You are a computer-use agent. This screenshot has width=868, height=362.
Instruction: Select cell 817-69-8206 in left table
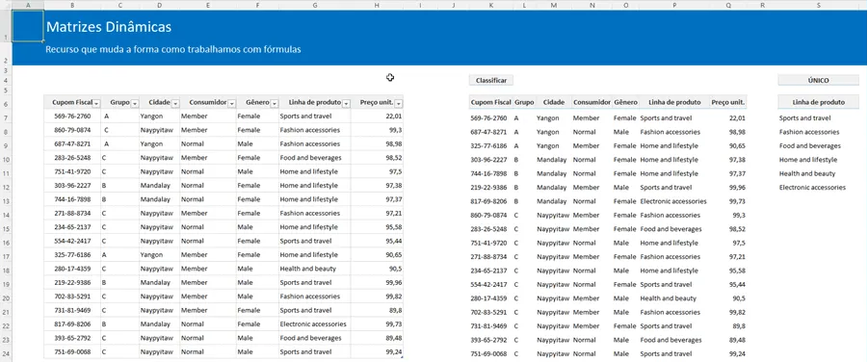72,323
